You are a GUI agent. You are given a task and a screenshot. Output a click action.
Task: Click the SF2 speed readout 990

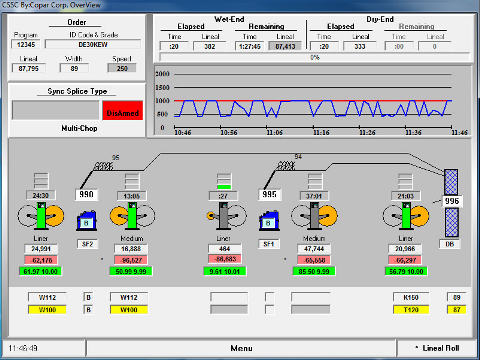click(x=86, y=194)
